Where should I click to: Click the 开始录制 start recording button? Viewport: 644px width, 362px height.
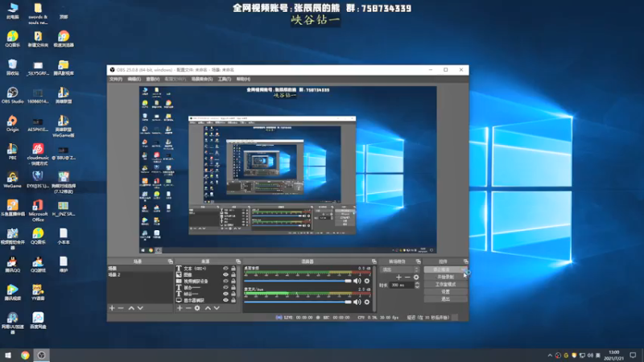(x=445, y=277)
